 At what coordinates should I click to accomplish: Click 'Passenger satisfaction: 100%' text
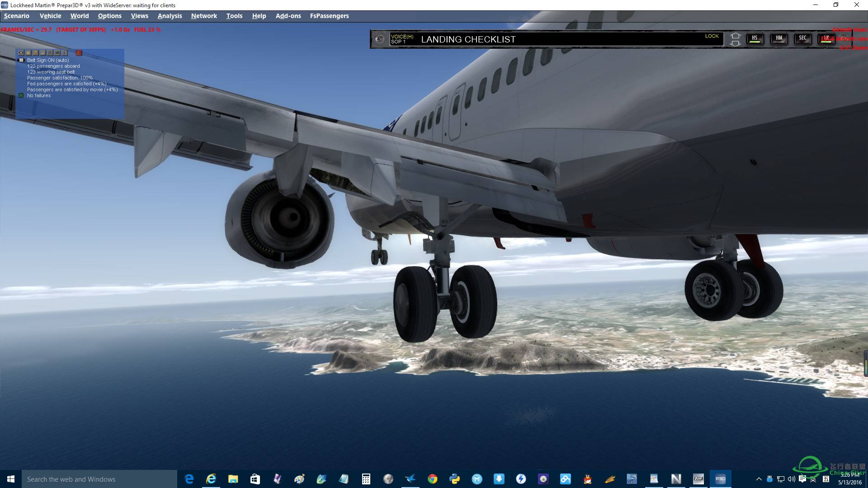[60, 78]
